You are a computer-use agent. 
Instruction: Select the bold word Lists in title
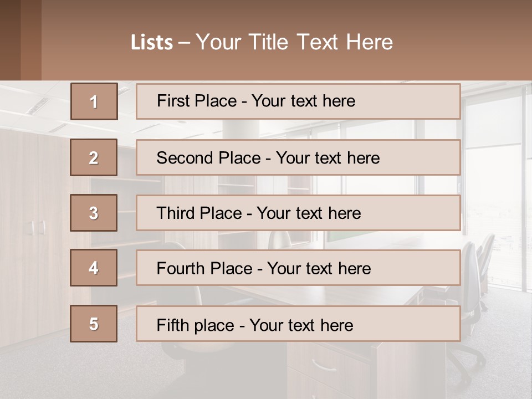point(152,43)
